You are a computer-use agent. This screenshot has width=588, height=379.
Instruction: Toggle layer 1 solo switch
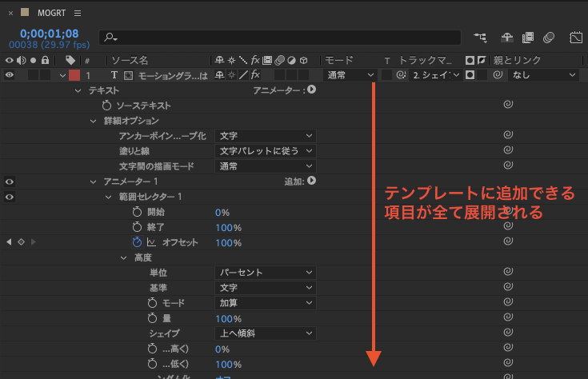tap(33, 75)
